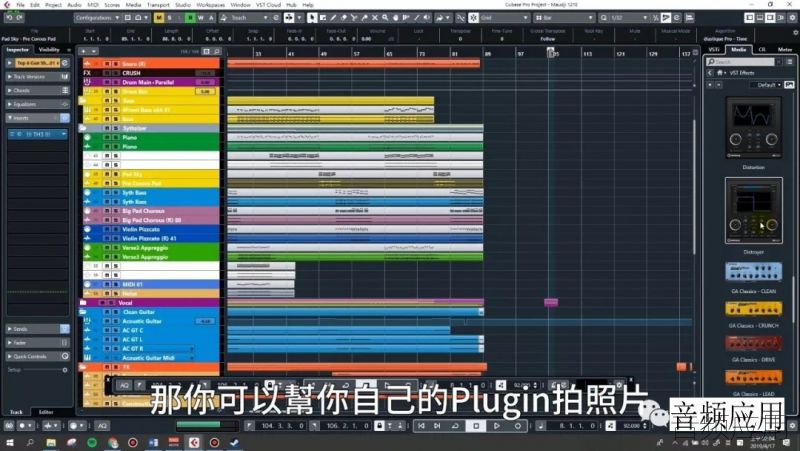Screen dimensions: 800x451
Task: Open Steam from the taskbar
Action: coord(235,443)
